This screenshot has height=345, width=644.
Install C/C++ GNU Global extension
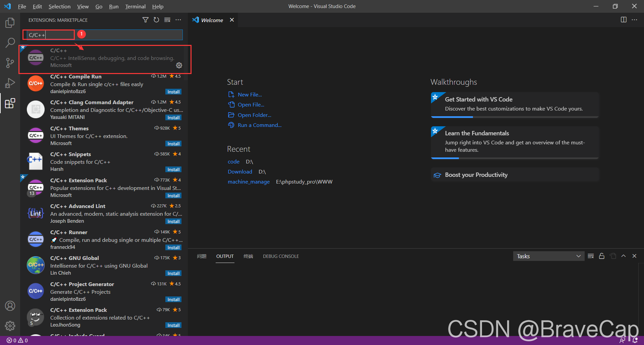173,273
